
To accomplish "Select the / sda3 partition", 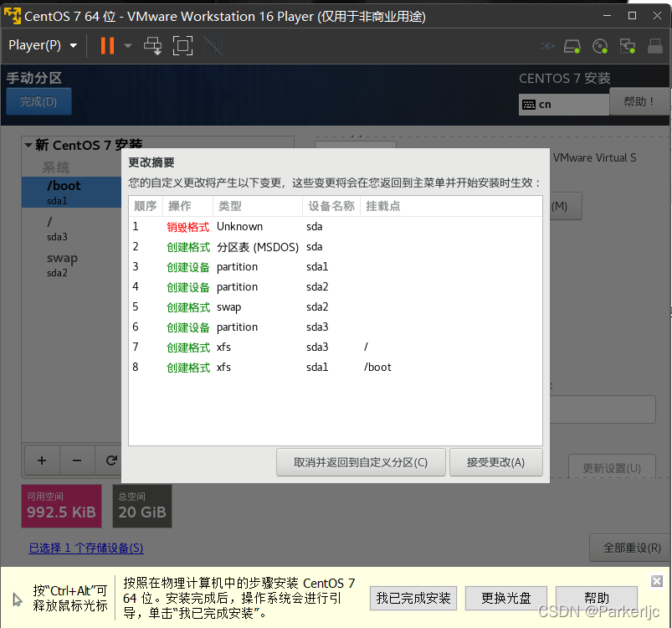I will (x=72, y=229).
